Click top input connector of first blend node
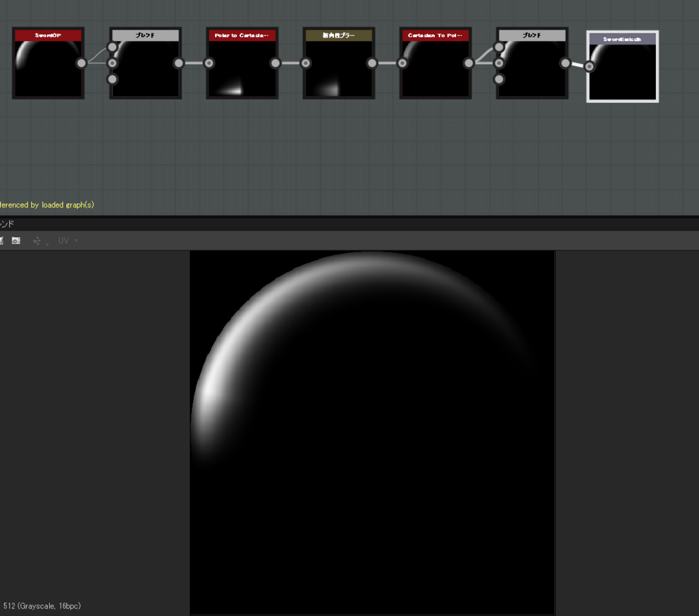Image resolution: width=699 pixels, height=616 pixels. pos(113,47)
